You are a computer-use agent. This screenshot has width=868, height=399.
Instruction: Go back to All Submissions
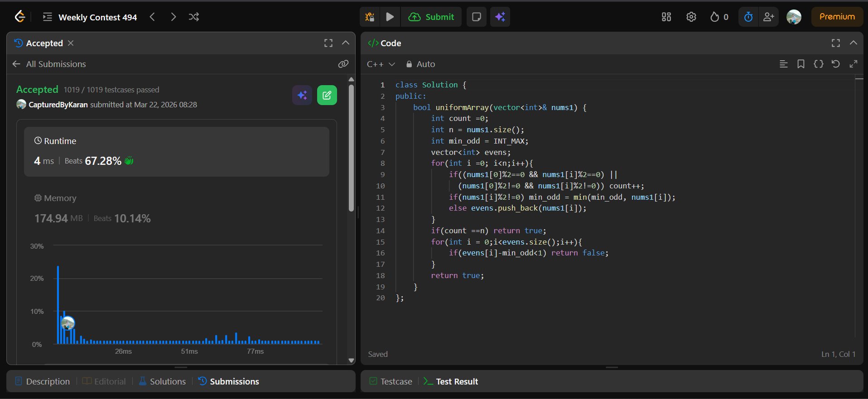(x=49, y=64)
